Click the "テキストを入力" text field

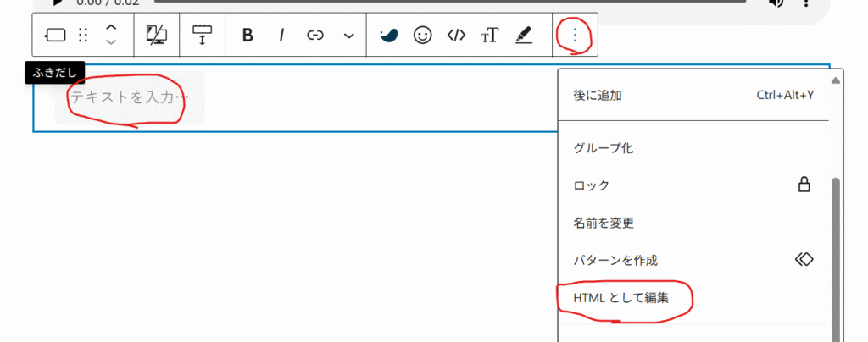pyautogui.click(x=129, y=97)
